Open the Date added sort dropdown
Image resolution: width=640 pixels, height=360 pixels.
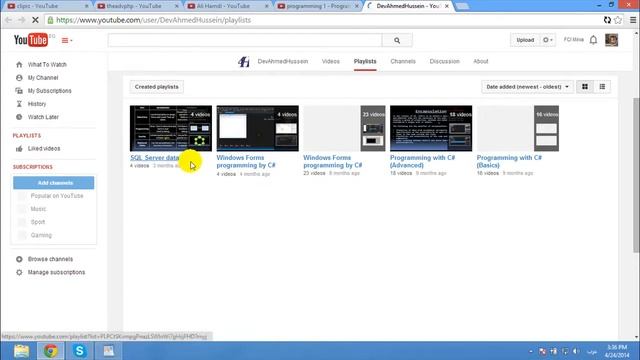(x=527, y=87)
